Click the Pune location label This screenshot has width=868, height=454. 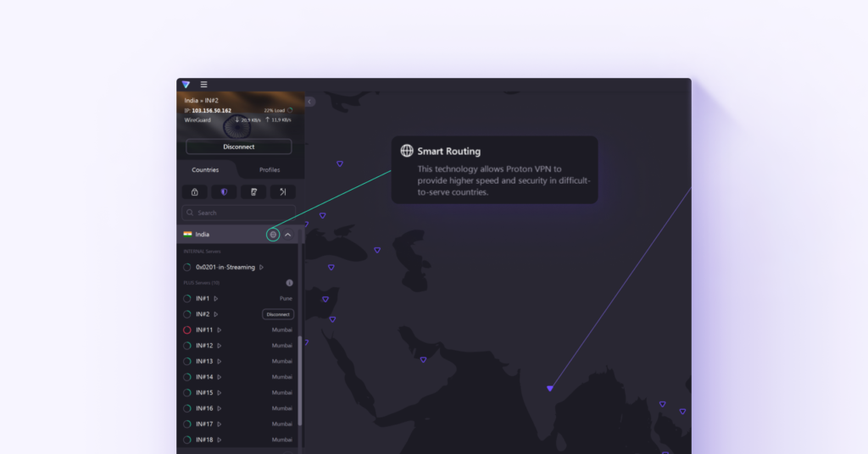pyautogui.click(x=286, y=299)
